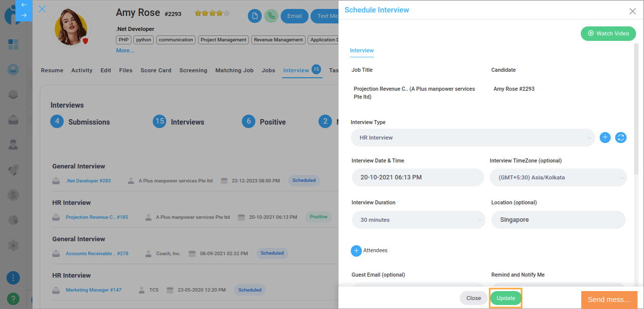
Task: Click the dashboard icon in the sidebar
Action: (13, 45)
